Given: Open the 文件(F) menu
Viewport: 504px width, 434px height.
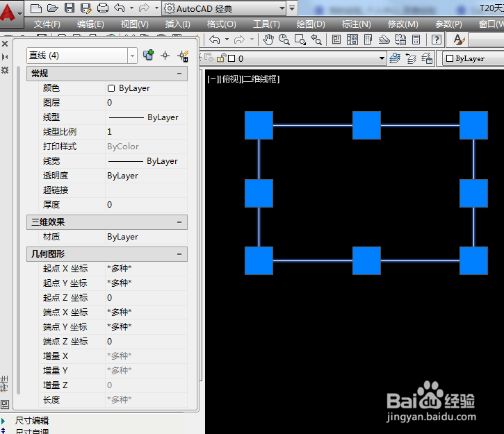Looking at the screenshot, I should tap(47, 24).
